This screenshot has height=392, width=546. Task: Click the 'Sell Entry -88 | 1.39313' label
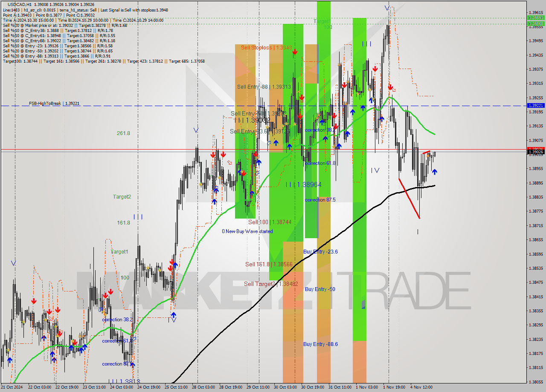(x=264, y=87)
